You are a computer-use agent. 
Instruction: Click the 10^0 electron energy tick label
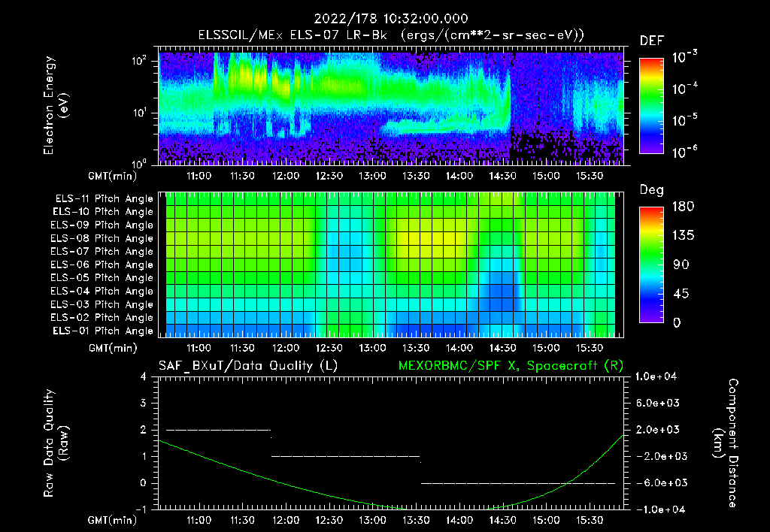click(139, 163)
